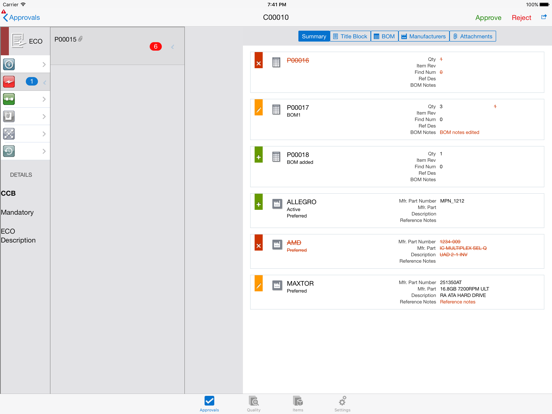Click the P00017 item name
The height and width of the screenshot is (414, 552).
298,108
